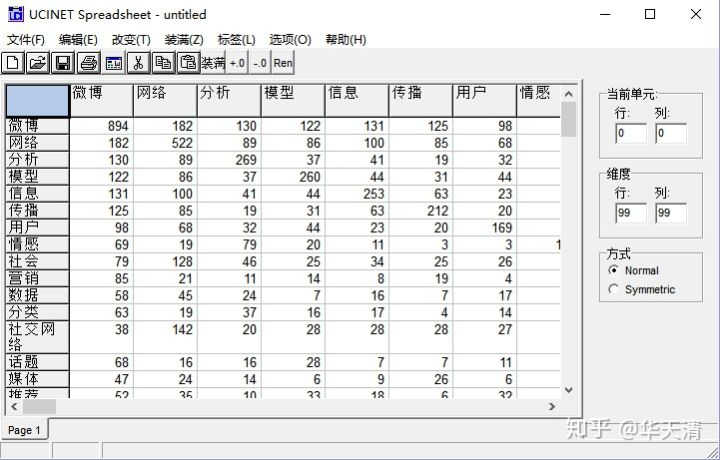Open the 装满(Z) menu
720x460 pixels.
click(184, 40)
